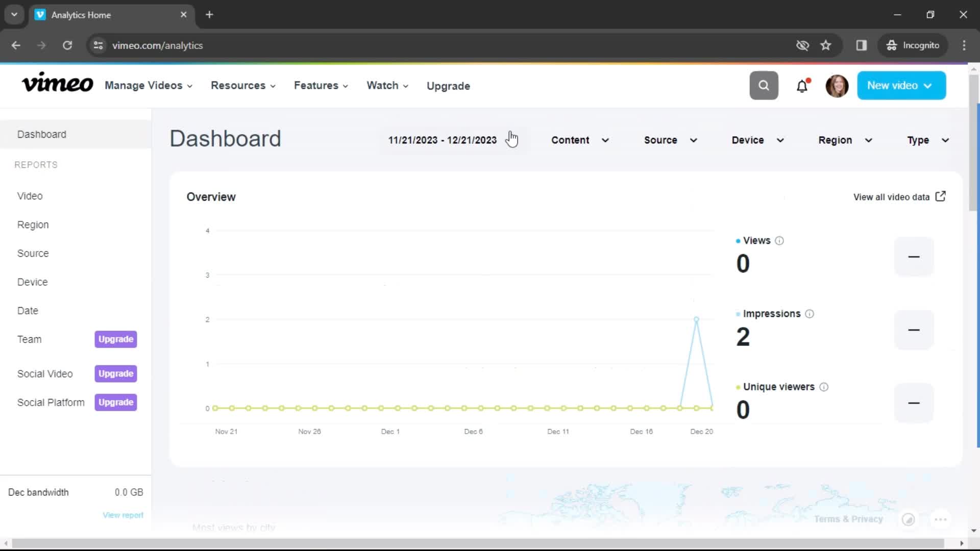Image resolution: width=980 pixels, height=551 pixels.
Task: Toggle the Unique viewers series minus button
Action: [x=914, y=403]
